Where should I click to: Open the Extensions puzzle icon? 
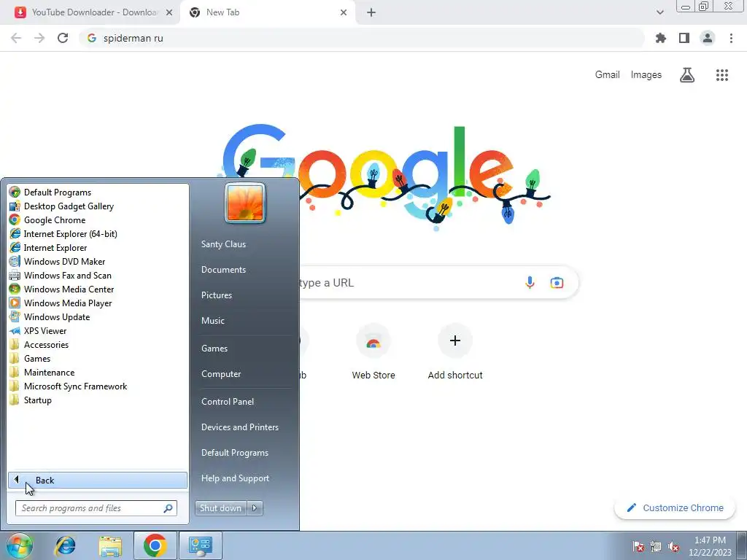tap(660, 38)
